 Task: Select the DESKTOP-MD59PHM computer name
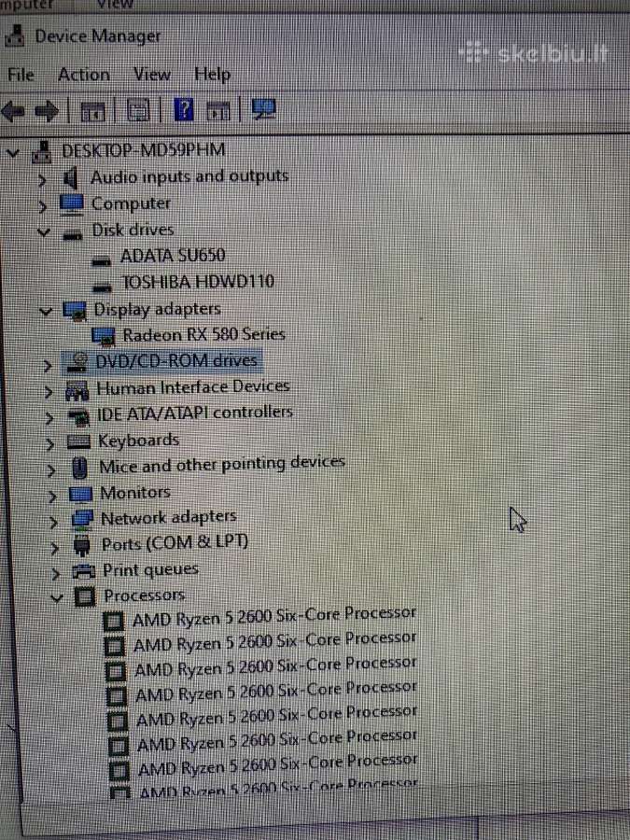point(143,150)
